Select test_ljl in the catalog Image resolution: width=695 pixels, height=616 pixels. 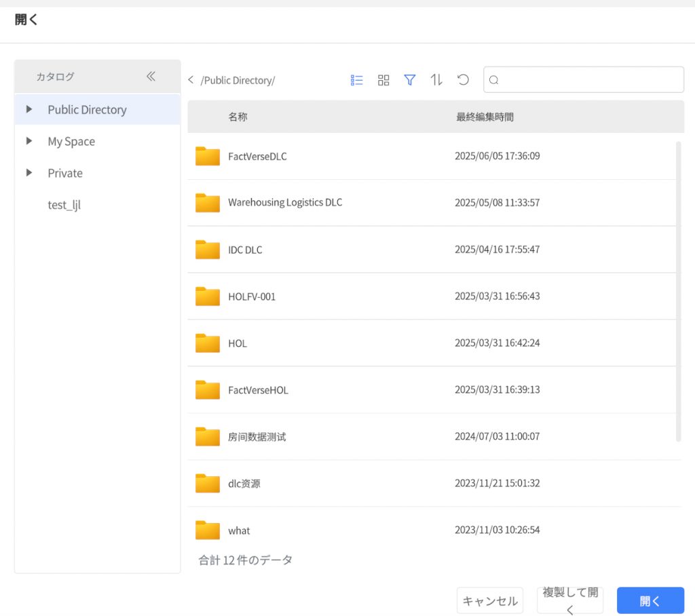[64, 205]
